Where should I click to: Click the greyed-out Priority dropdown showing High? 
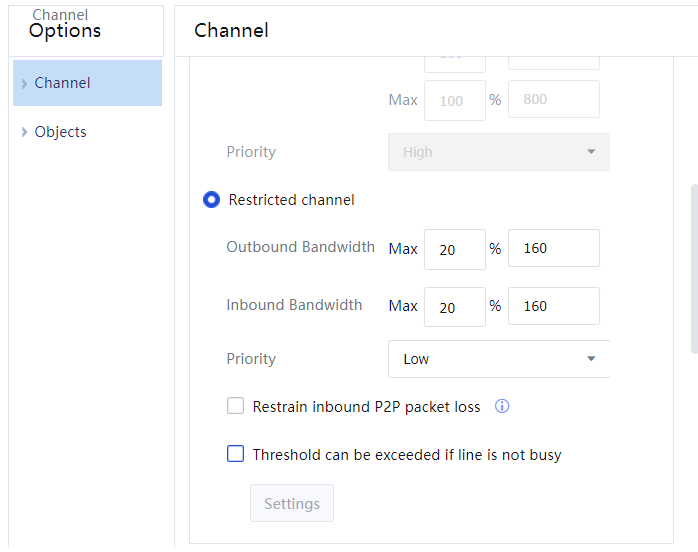pyautogui.click(x=498, y=152)
